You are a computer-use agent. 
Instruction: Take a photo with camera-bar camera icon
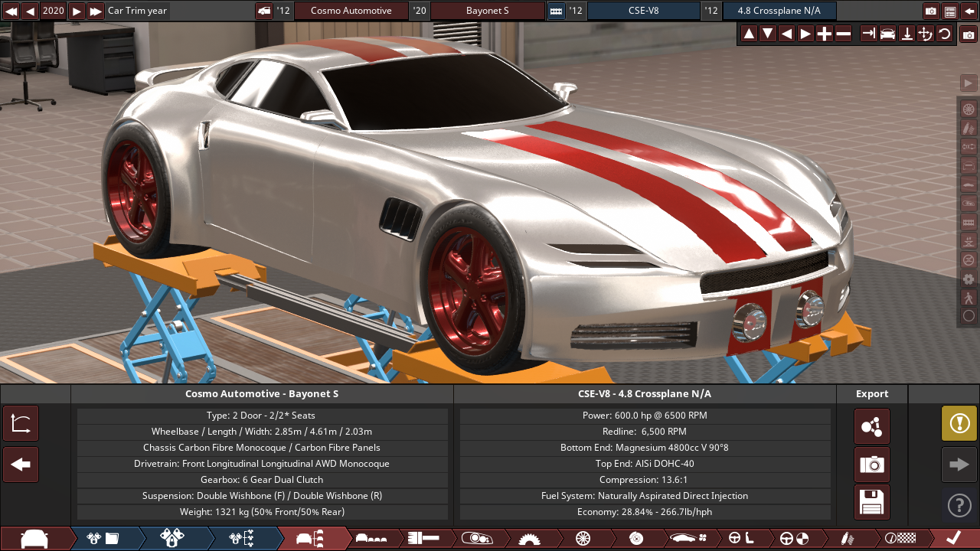click(969, 34)
